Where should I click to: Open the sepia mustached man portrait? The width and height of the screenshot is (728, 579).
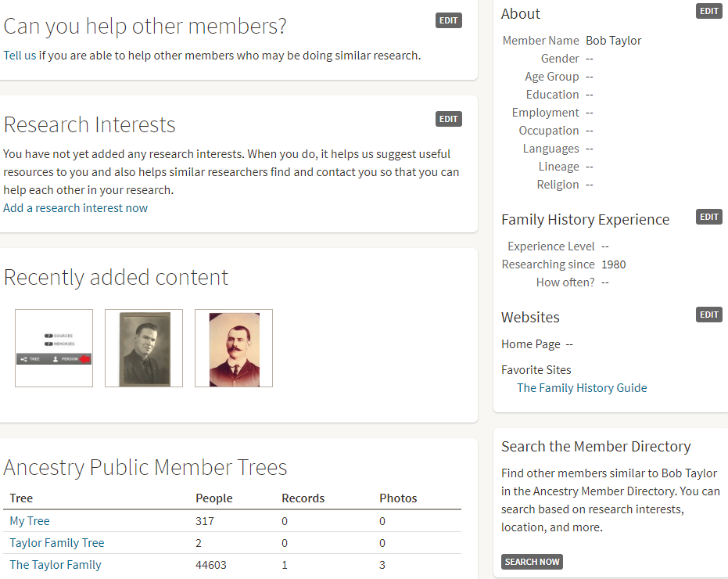(234, 348)
